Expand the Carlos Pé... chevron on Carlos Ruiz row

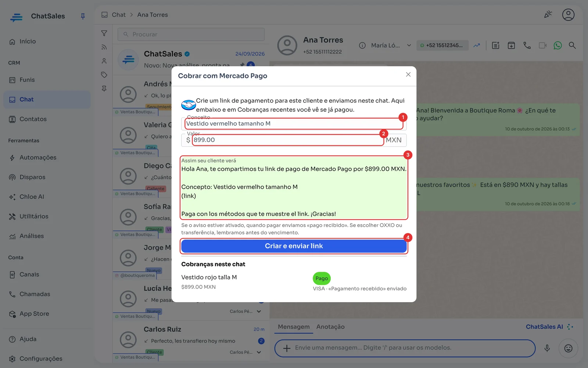click(x=259, y=352)
